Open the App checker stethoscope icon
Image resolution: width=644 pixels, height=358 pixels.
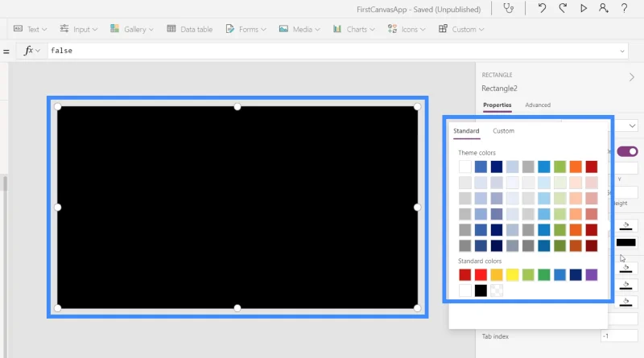click(x=509, y=8)
